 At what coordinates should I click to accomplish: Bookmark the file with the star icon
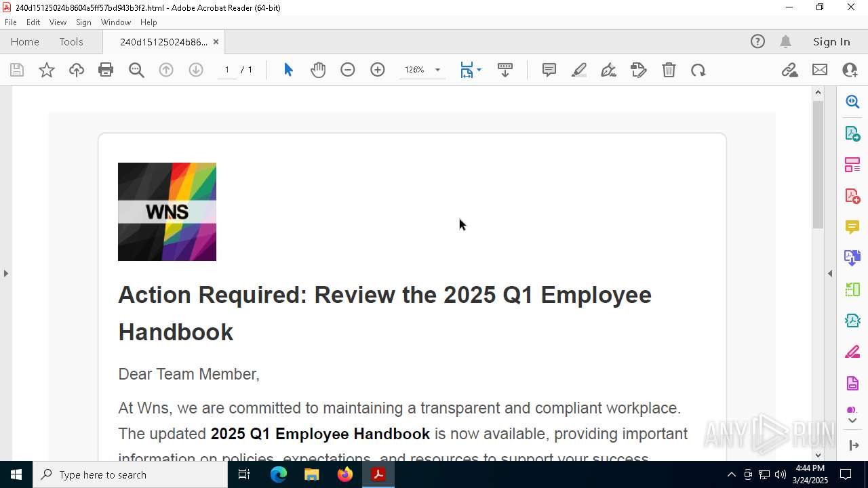point(47,70)
